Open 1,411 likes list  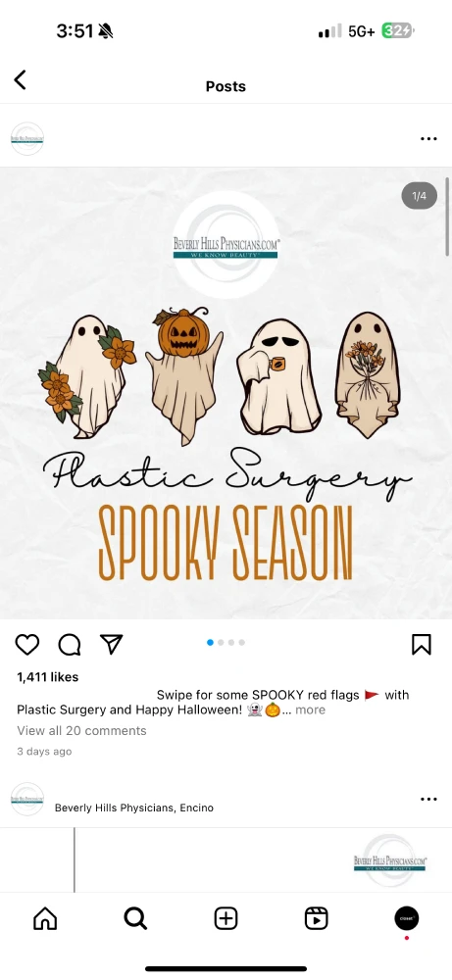point(47,677)
